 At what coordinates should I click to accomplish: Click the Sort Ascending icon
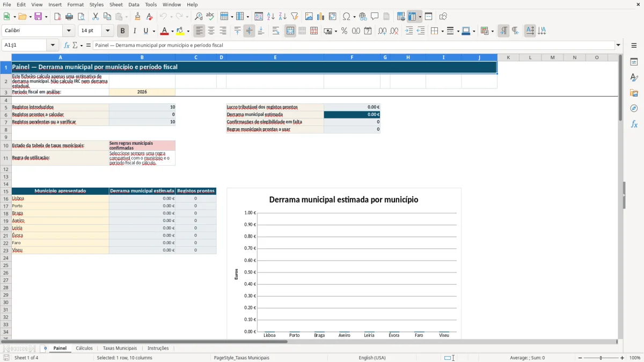[x=270, y=17]
